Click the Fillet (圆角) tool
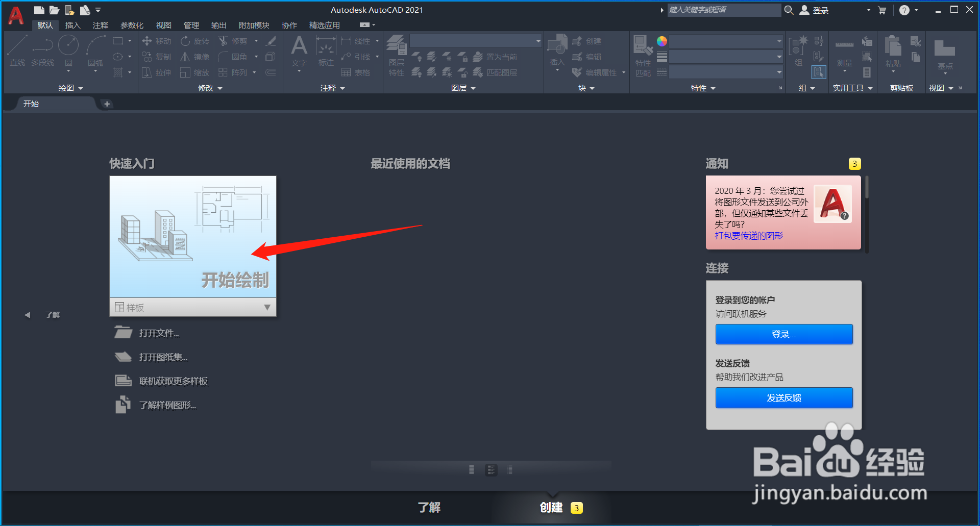Screen dimensions: 980x526 (233, 57)
